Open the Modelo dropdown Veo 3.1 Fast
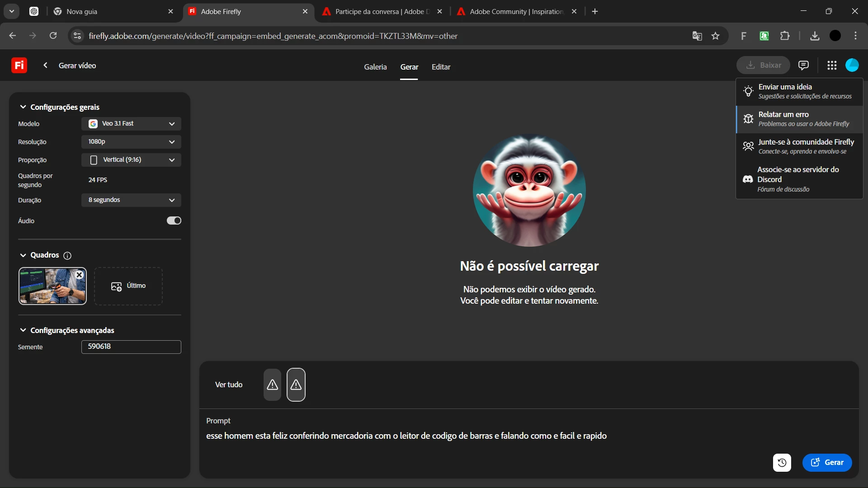868x488 pixels. (x=131, y=123)
